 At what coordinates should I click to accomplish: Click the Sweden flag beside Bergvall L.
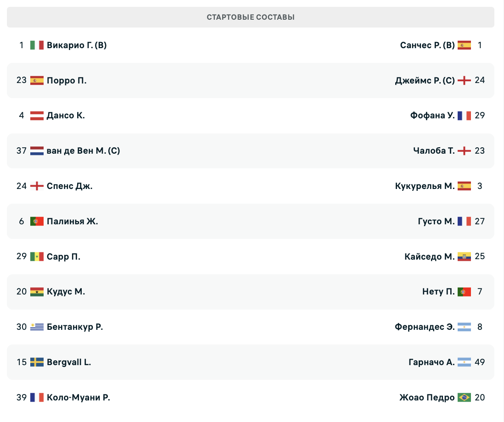point(37,362)
